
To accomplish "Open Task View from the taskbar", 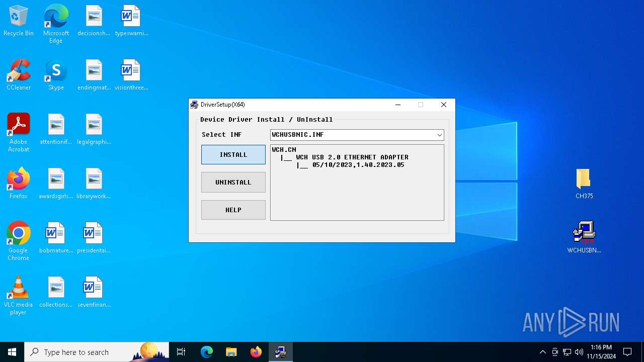I will tap(181, 352).
